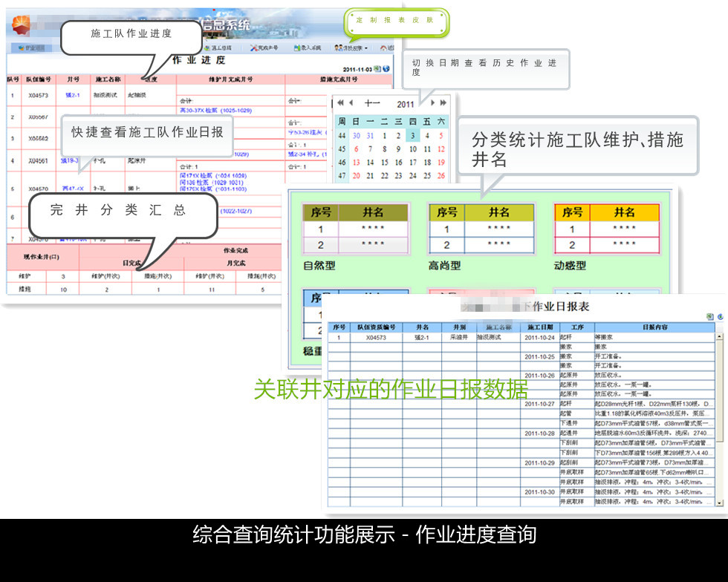Click the scroll-up arrow of the daily report
Viewport: 728px width, 582px height.
coord(720,336)
